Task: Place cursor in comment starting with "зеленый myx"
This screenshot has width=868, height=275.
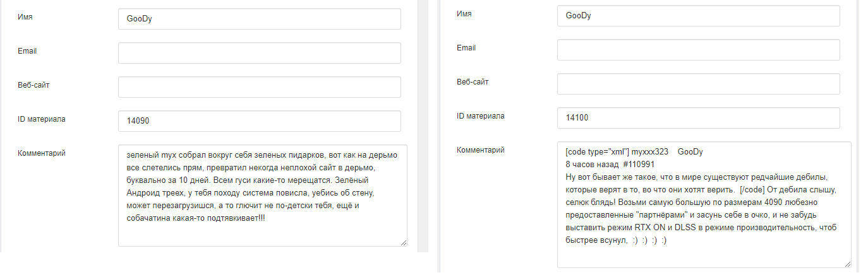Action: coord(263,196)
